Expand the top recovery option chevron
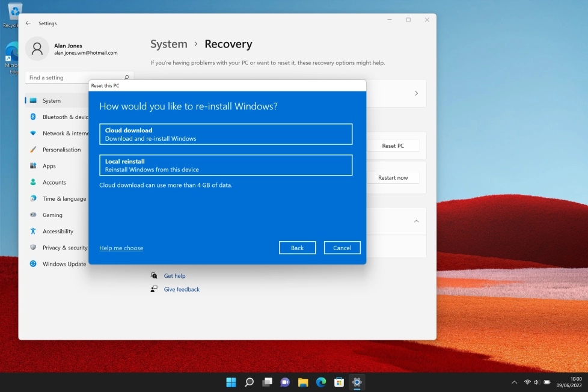 (x=416, y=93)
